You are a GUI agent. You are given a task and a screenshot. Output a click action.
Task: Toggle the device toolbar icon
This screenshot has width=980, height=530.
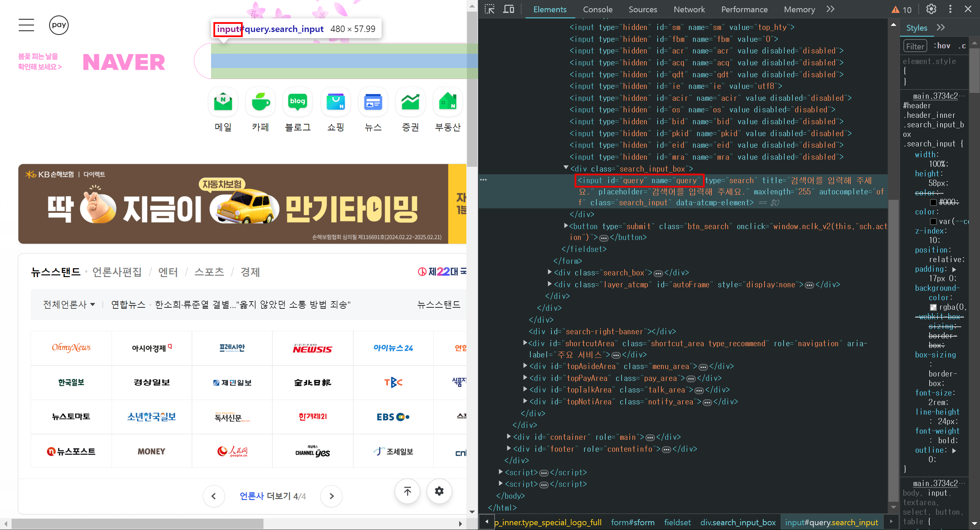(508, 9)
